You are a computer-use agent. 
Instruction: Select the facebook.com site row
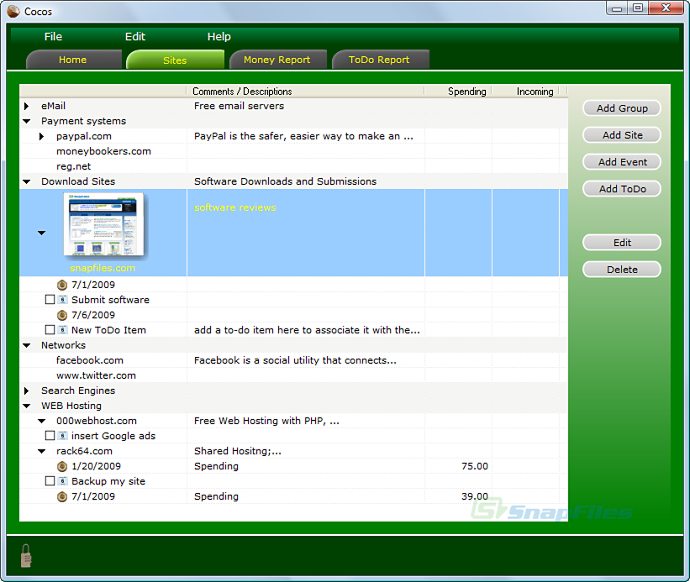pyautogui.click(x=294, y=360)
